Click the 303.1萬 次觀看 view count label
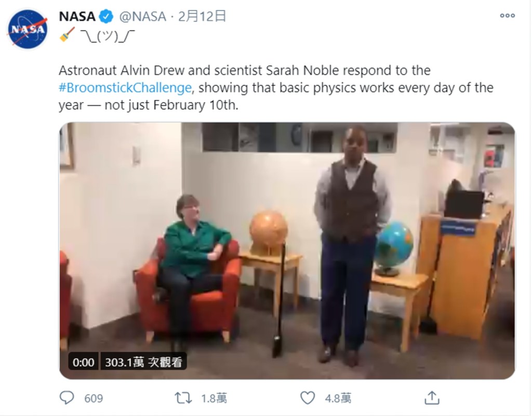 coord(143,362)
